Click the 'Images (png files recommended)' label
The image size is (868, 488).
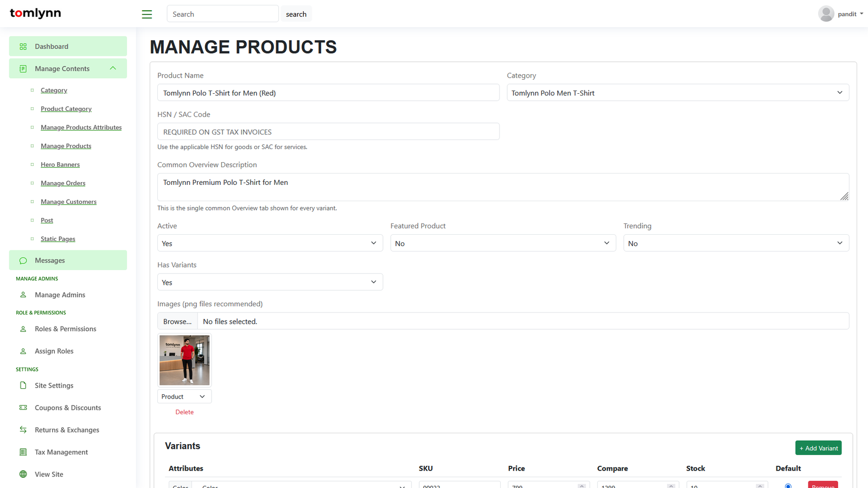point(210,304)
